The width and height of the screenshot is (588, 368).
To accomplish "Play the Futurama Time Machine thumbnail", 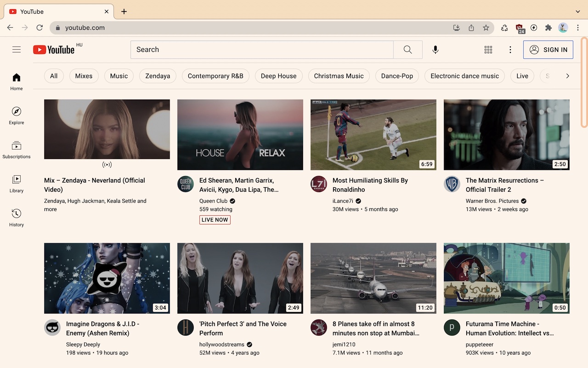I will [x=507, y=278].
